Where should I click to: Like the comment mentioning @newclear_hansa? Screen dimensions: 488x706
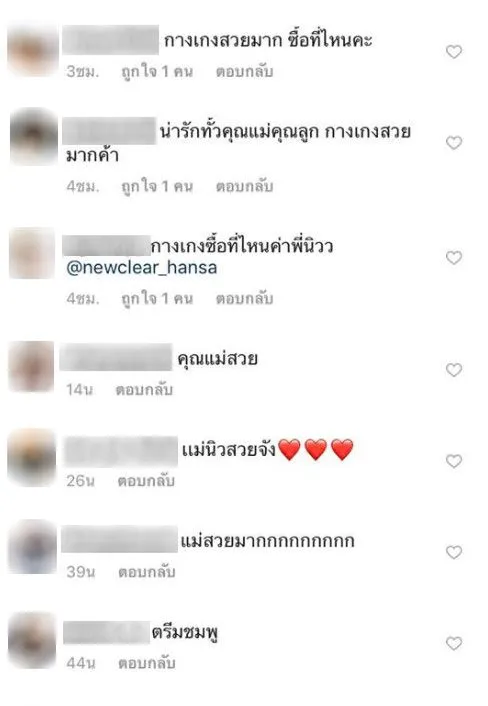(454, 258)
